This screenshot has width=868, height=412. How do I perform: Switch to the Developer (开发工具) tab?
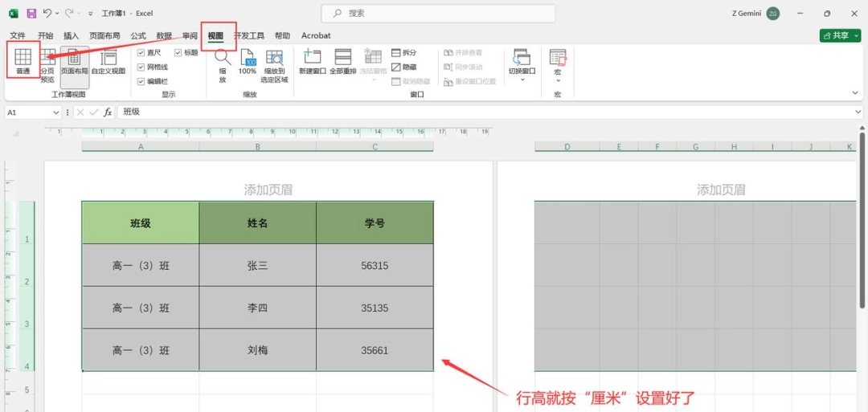248,35
